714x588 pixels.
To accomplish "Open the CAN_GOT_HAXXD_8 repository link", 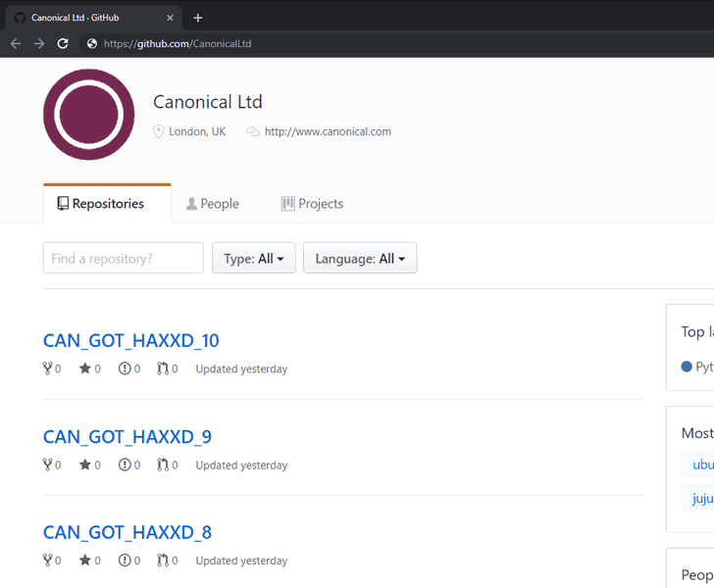I will [127, 532].
